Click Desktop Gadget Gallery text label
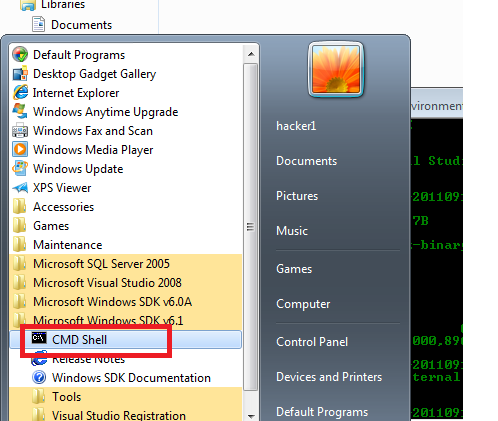The width and height of the screenshot is (498, 421). 94,74
